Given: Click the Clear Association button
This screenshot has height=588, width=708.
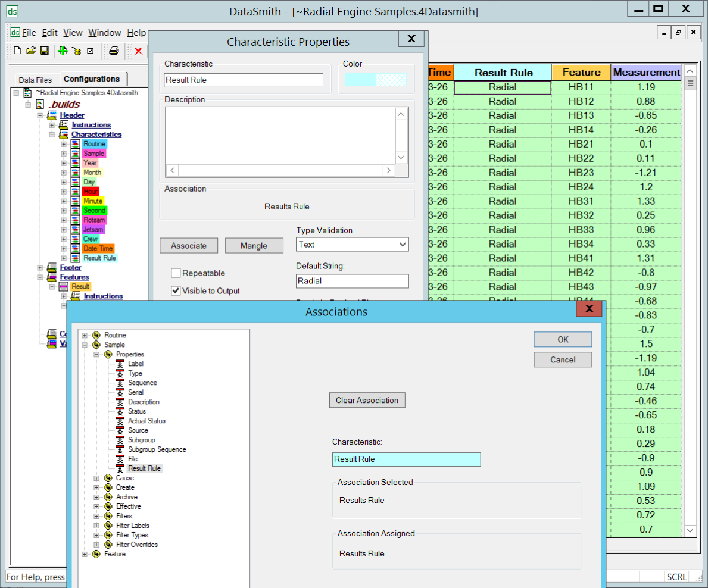Looking at the screenshot, I should pyautogui.click(x=367, y=401).
